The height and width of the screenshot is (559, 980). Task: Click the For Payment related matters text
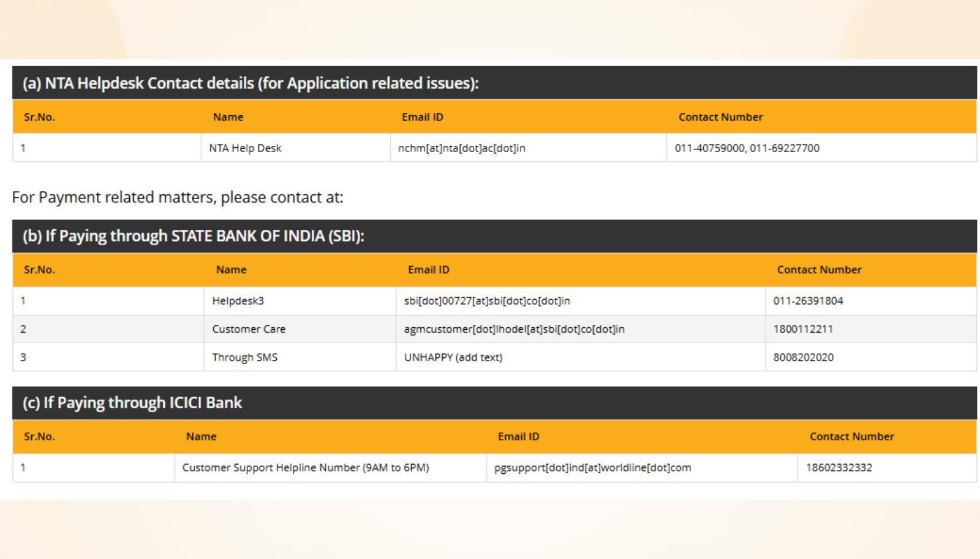pyautogui.click(x=178, y=197)
